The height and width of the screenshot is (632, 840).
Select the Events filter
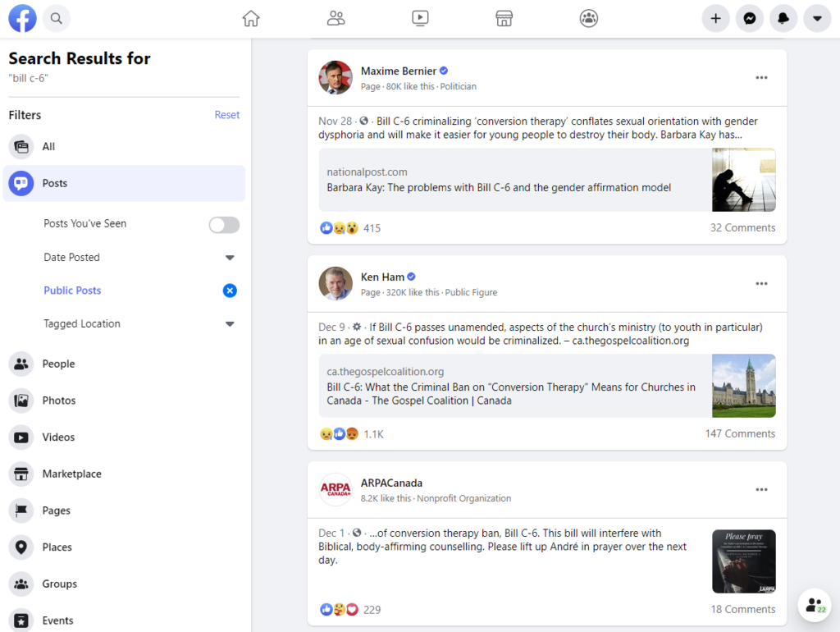point(124,621)
